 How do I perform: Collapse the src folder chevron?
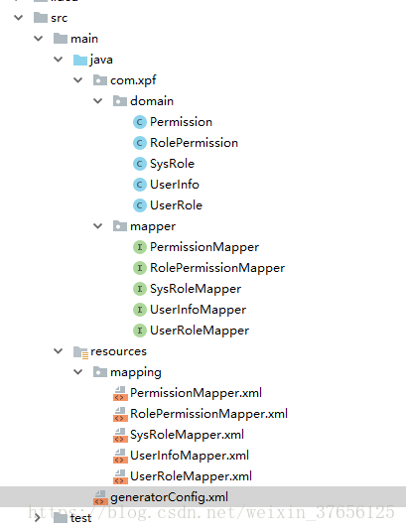18,17
